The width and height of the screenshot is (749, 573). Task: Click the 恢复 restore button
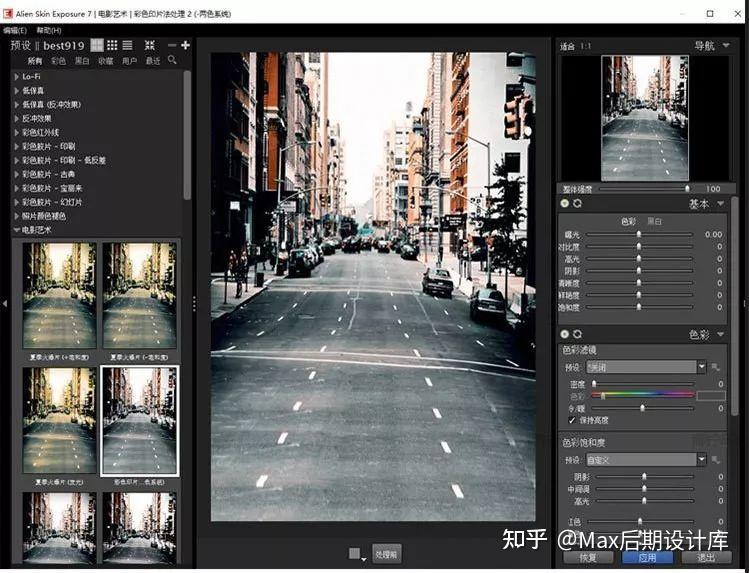pyautogui.click(x=588, y=557)
